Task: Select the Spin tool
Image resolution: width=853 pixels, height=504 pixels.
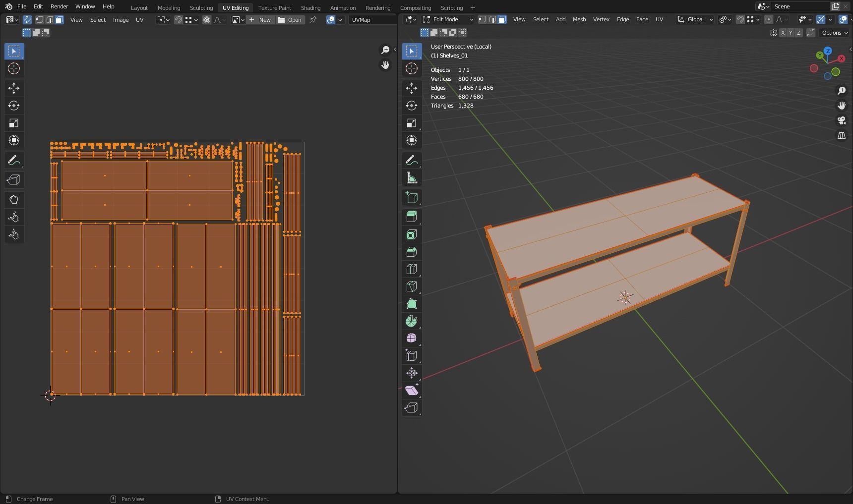Action: click(x=412, y=321)
